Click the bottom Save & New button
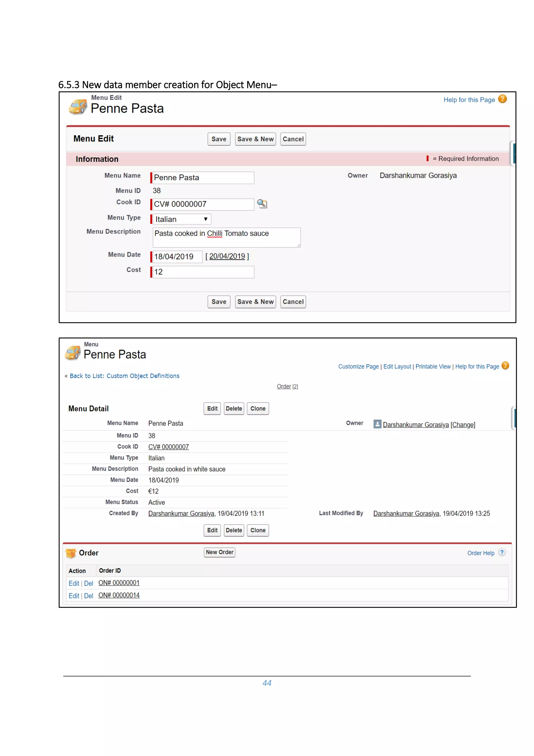 [255, 302]
